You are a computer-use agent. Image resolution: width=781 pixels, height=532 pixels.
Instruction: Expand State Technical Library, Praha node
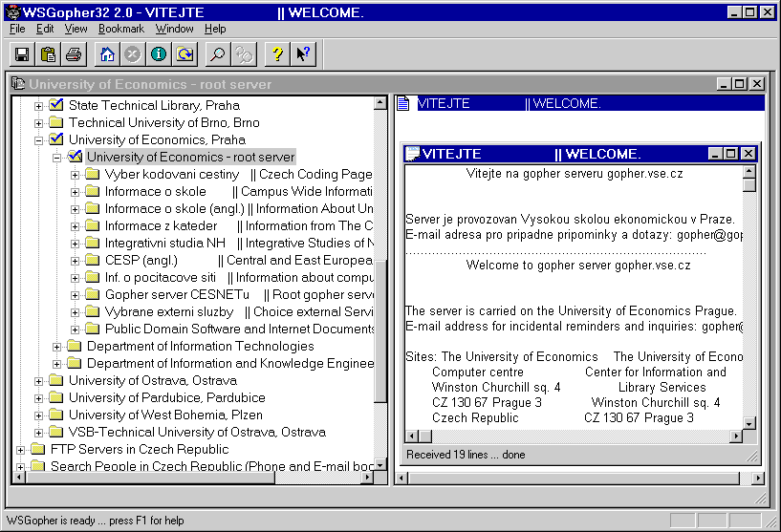coord(38,106)
